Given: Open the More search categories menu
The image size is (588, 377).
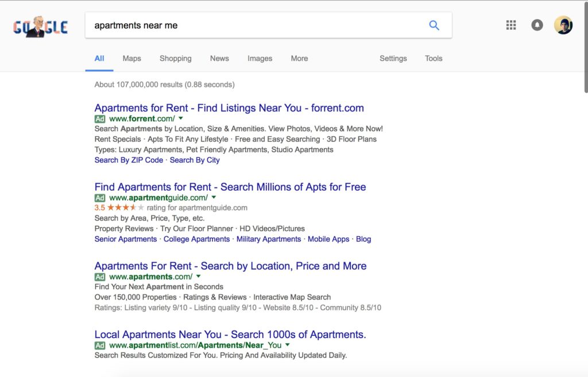Looking at the screenshot, I should coord(299,58).
